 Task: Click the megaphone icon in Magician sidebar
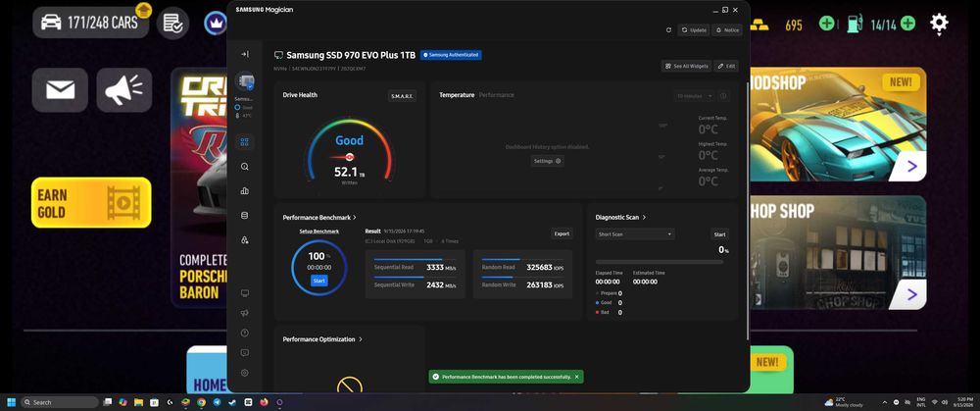pos(244,313)
